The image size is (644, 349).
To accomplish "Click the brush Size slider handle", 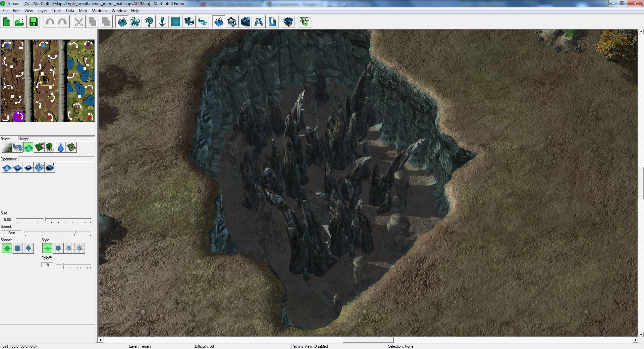I will click(45, 219).
